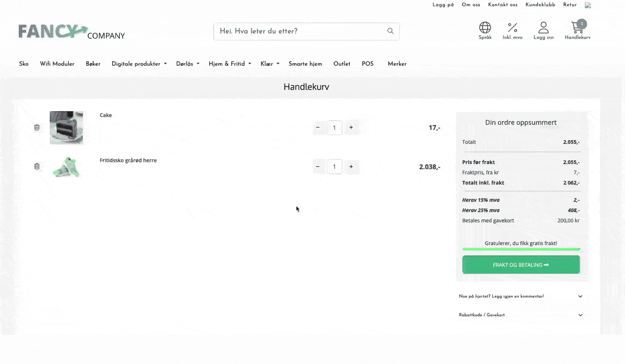Click the 'Herav 25% mva' label

tap(481, 210)
